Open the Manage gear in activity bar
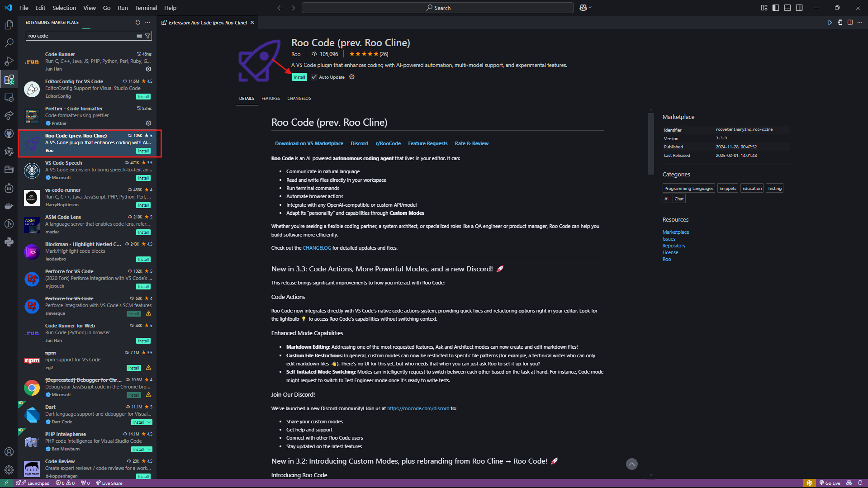The image size is (868, 488). click(9, 470)
